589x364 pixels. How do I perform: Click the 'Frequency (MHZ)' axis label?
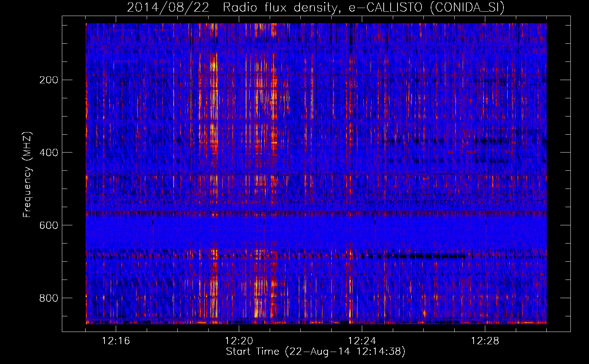coord(27,174)
